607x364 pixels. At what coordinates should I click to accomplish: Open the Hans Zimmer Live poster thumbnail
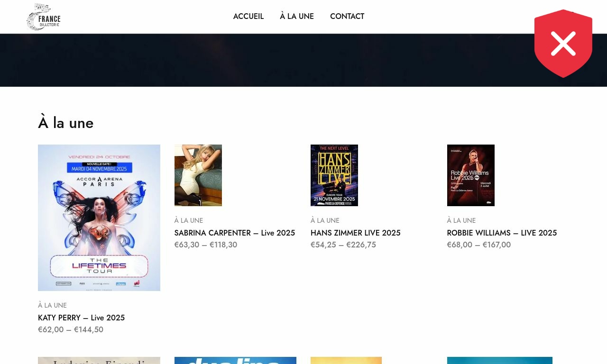(334, 175)
